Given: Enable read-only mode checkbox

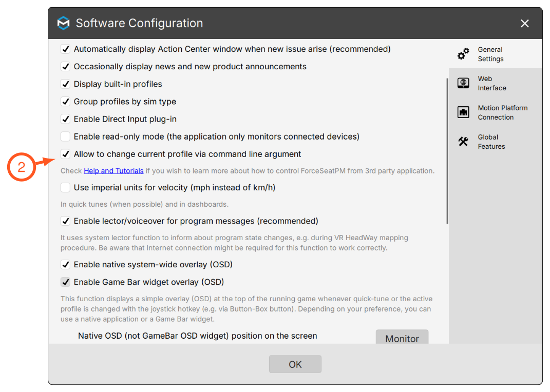Looking at the screenshot, I should tap(65, 136).
